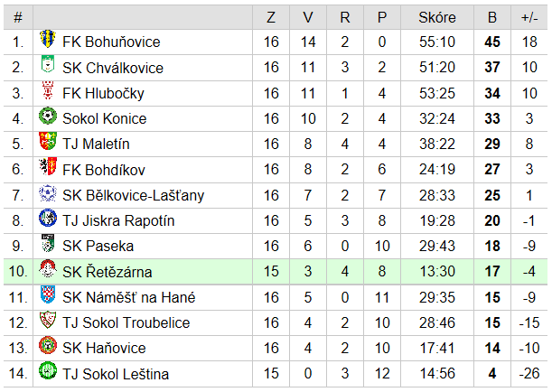Click the FK Bohuňovice club crest
The image size is (552, 392).
(x=48, y=38)
